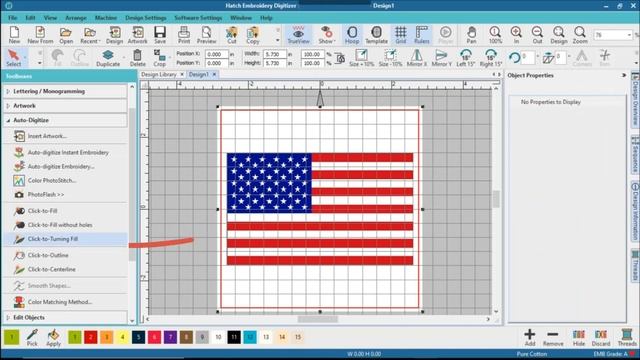640x360 pixels.
Task: Select purple color swatch 7
Action: (x=170, y=337)
